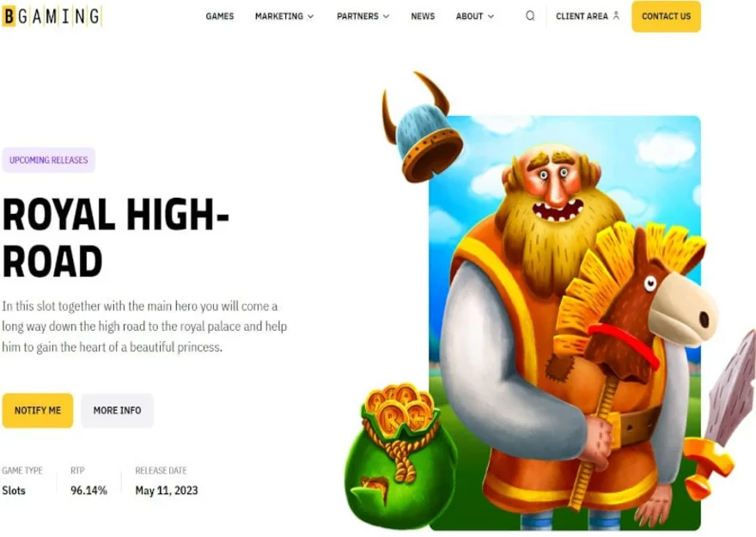Viewport: 756px width, 537px height.
Task: Click the Contact Us button
Action: [666, 16]
